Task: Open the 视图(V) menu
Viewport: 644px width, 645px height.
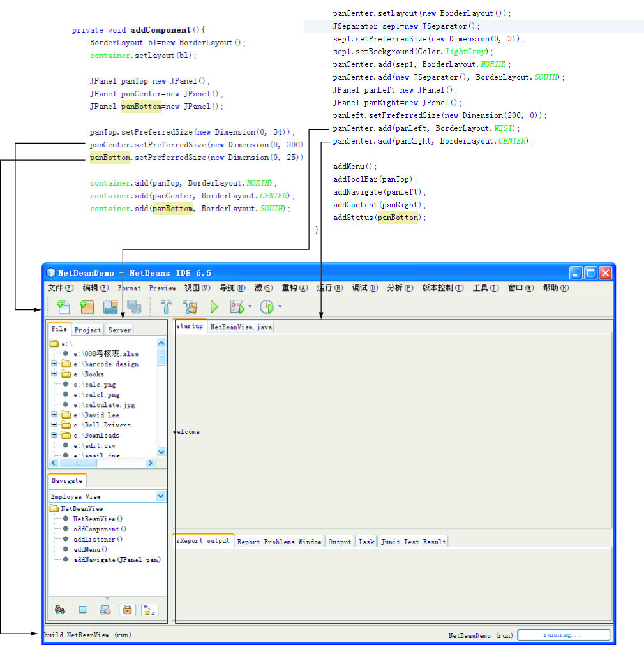Action: (x=197, y=288)
